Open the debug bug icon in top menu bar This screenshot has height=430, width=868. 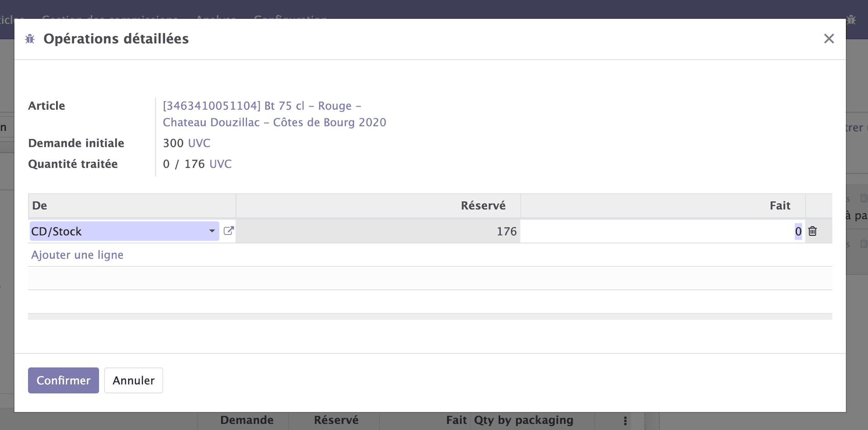[852, 20]
